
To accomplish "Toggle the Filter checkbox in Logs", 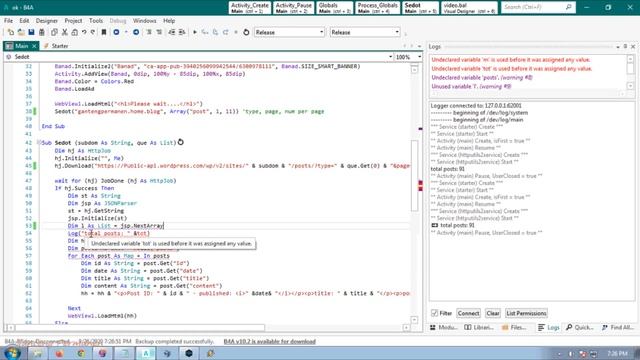I will [x=434, y=313].
